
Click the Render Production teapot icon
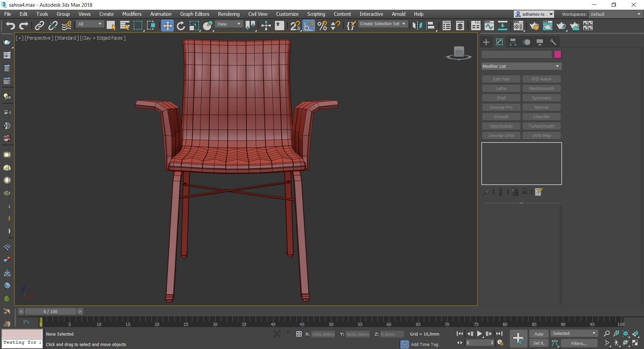(x=561, y=26)
